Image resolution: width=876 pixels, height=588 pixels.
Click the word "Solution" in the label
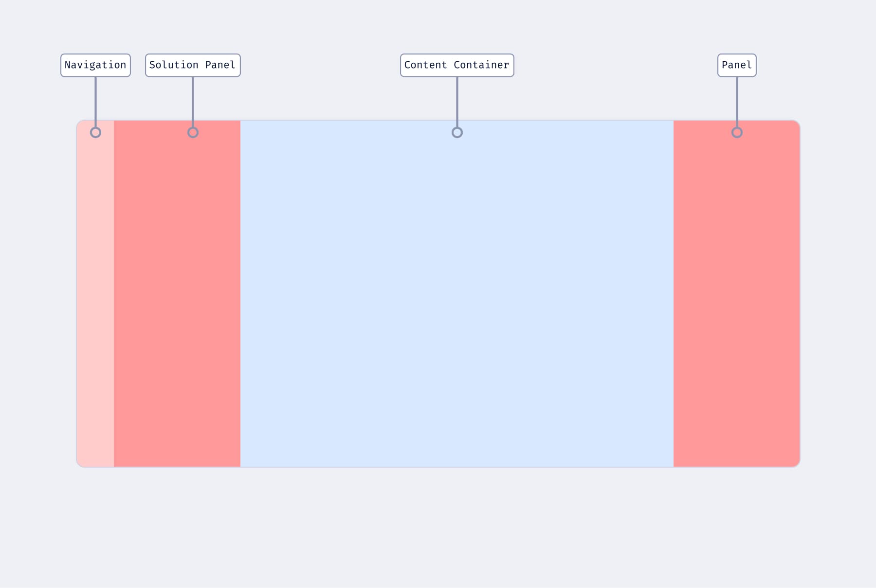(x=174, y=65)
